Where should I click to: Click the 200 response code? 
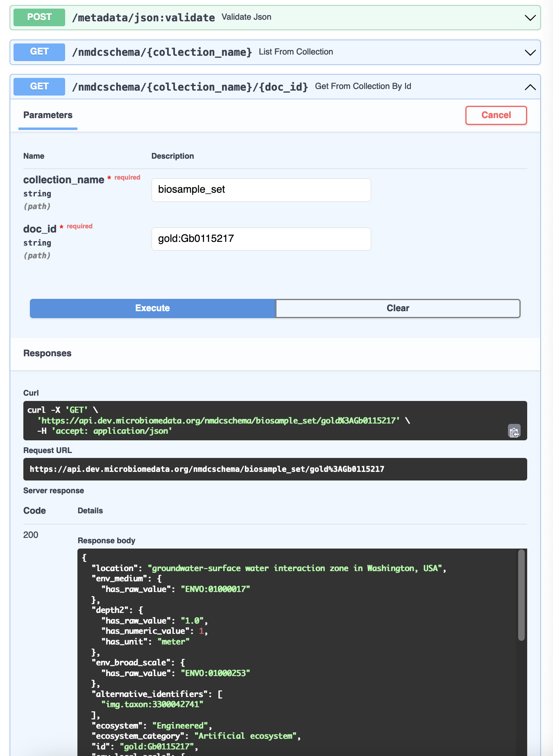(31, 535)
